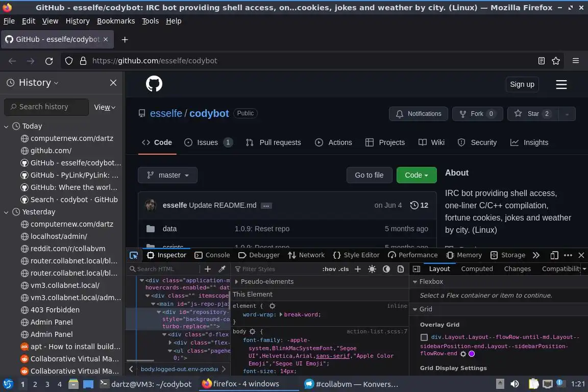Viewport: 588px width, 392px height.
Task: Show more DevTools tools chevron
Action: tap(536, 255)
